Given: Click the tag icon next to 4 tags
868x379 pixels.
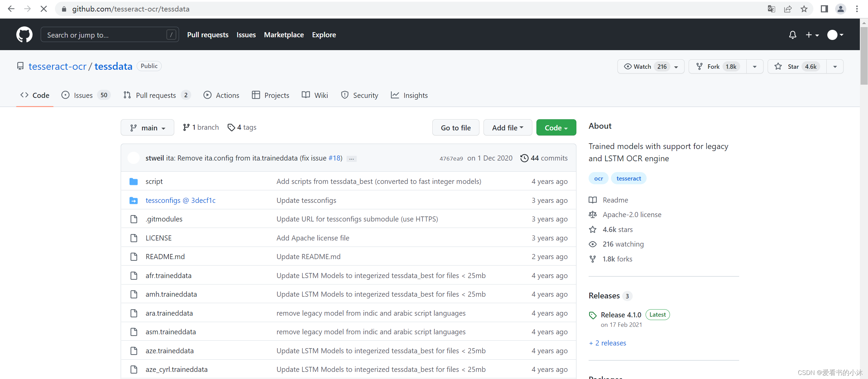Looking at the screenshot, I should (x=231, y=127).
